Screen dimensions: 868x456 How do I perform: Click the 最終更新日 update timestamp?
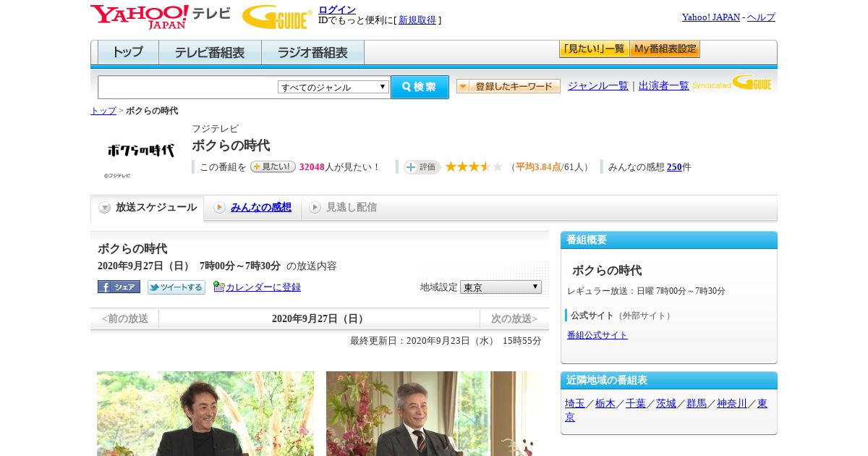click(446, 340)
